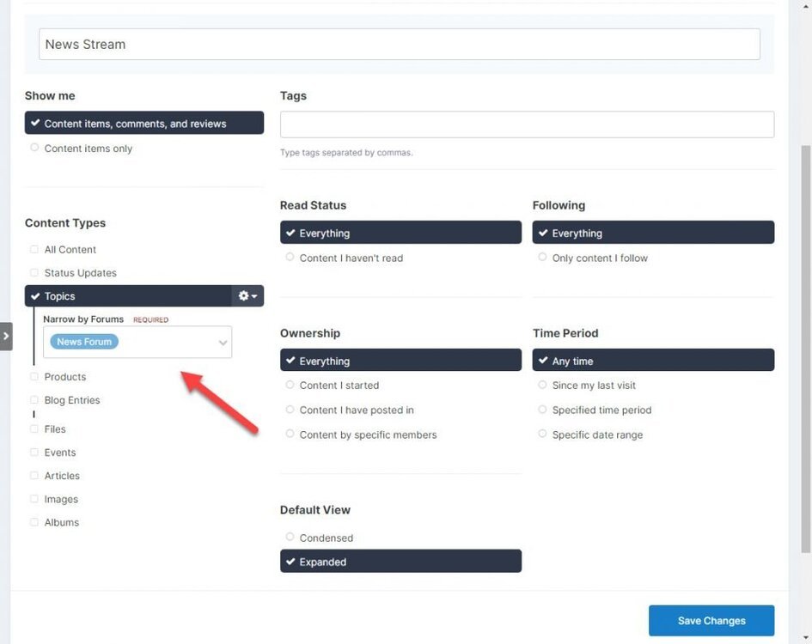Click the News Stream title field
The height and width of the screenshot is (644, 812).
[399, 45]
